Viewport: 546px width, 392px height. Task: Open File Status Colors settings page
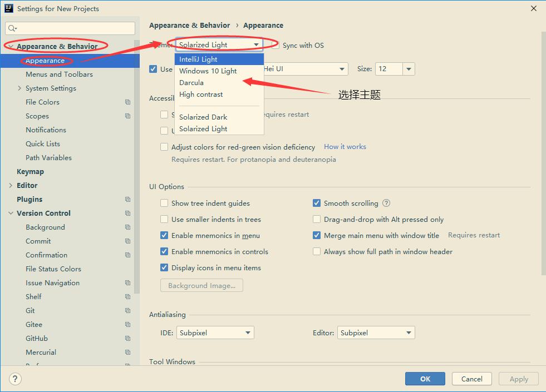click(x=53, y=269)
